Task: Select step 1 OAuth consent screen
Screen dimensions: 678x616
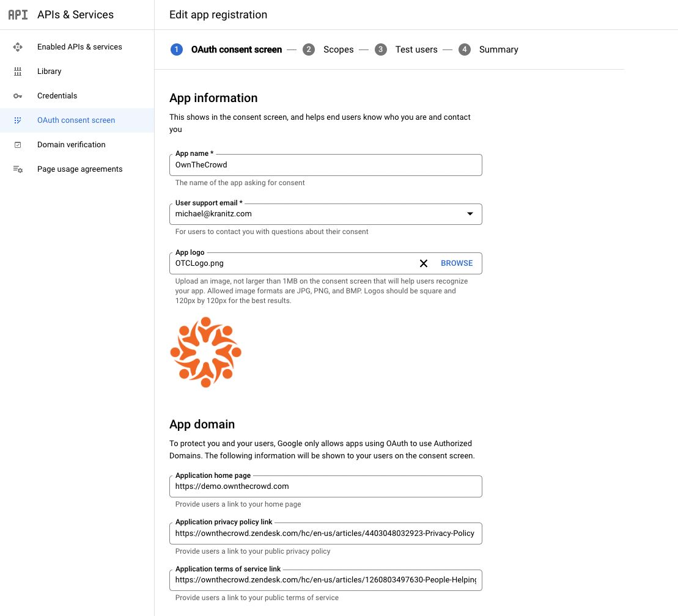Action: tap(236, 50)
